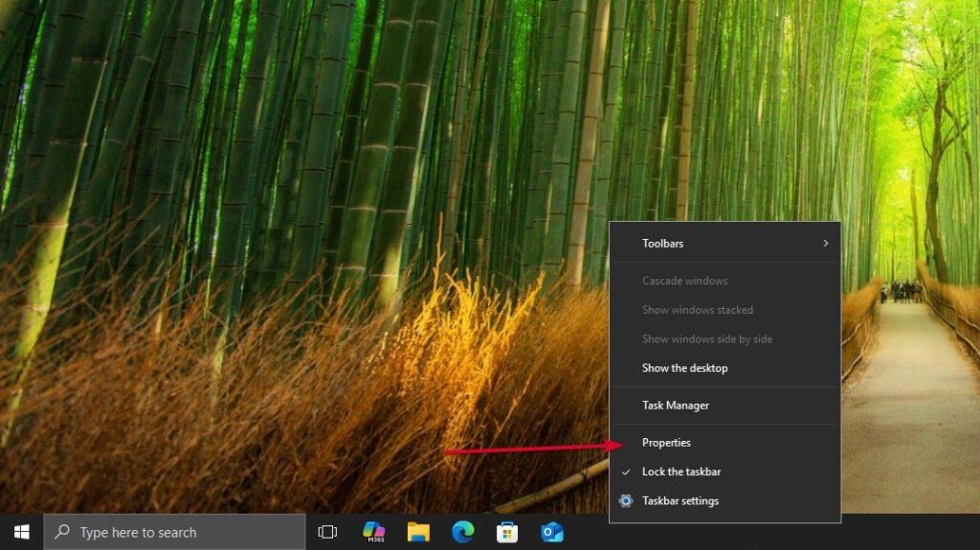Select Properties in the context menu
This screenshot has height=550, width=980.
coord(666,443)
